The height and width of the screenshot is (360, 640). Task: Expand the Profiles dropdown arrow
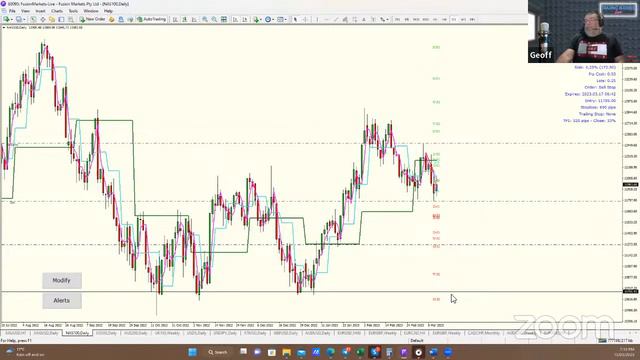pyautogui.click(x=24, y=19)
